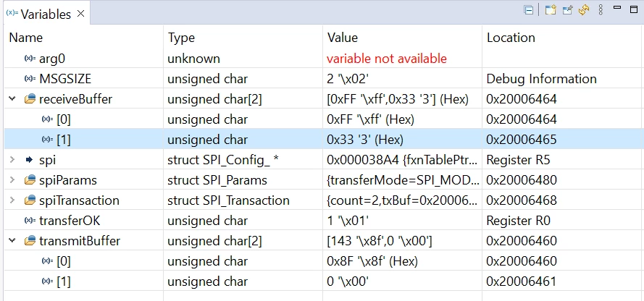Screen dimensions: 644x301
Task: Expand the spi pointer variable
Action: pos(12,160)
